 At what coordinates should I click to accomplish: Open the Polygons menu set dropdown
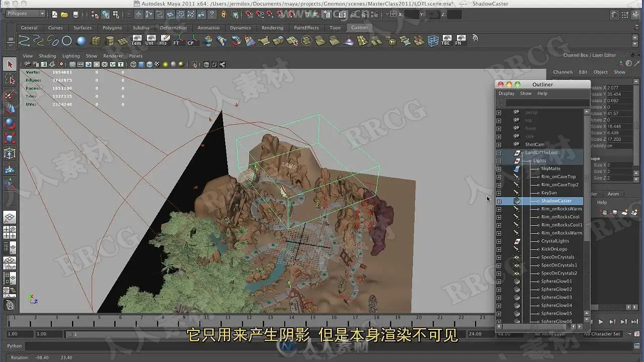tap(26, 14)
